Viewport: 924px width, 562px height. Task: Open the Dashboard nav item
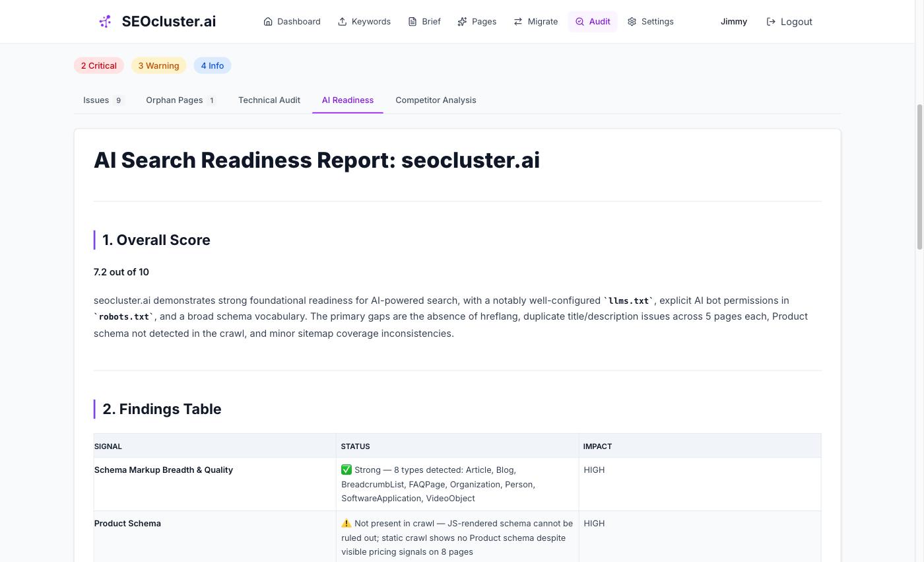[292, 22]
